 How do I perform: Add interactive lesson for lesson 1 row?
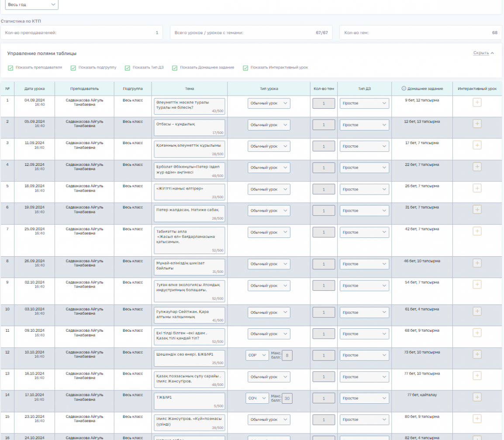point(477,103)
